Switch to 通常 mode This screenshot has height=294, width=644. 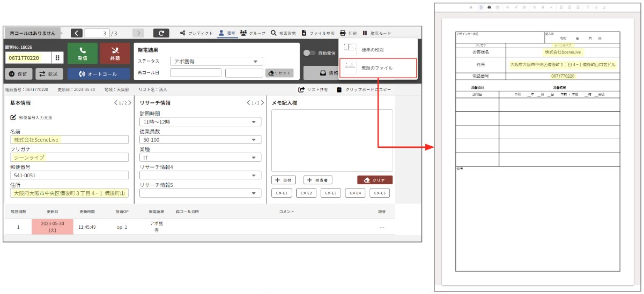click(226, 33)
